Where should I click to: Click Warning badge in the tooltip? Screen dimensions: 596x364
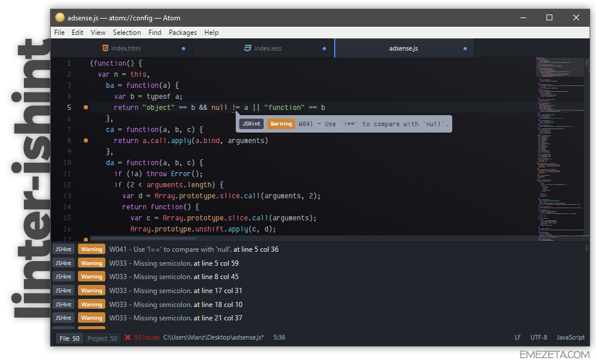click(281, 124)
